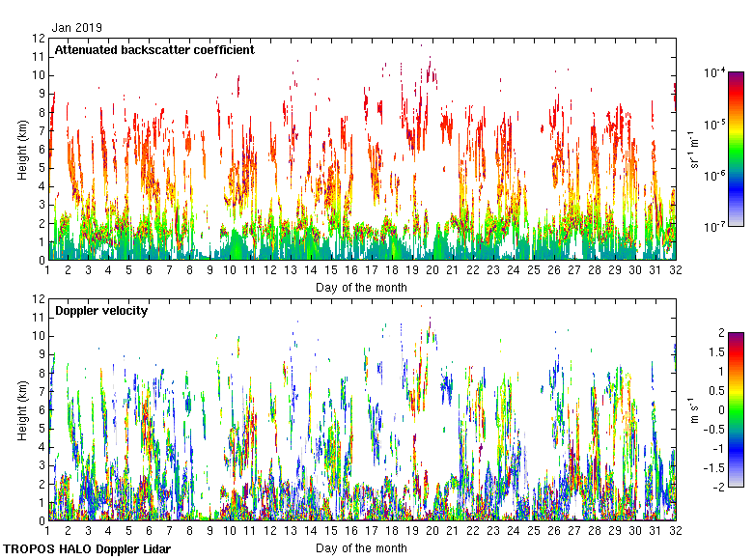Screen dimensions: 753x560
Task: Click day 15 tick on backscatter plot x-axis
Action: (331, 271)
